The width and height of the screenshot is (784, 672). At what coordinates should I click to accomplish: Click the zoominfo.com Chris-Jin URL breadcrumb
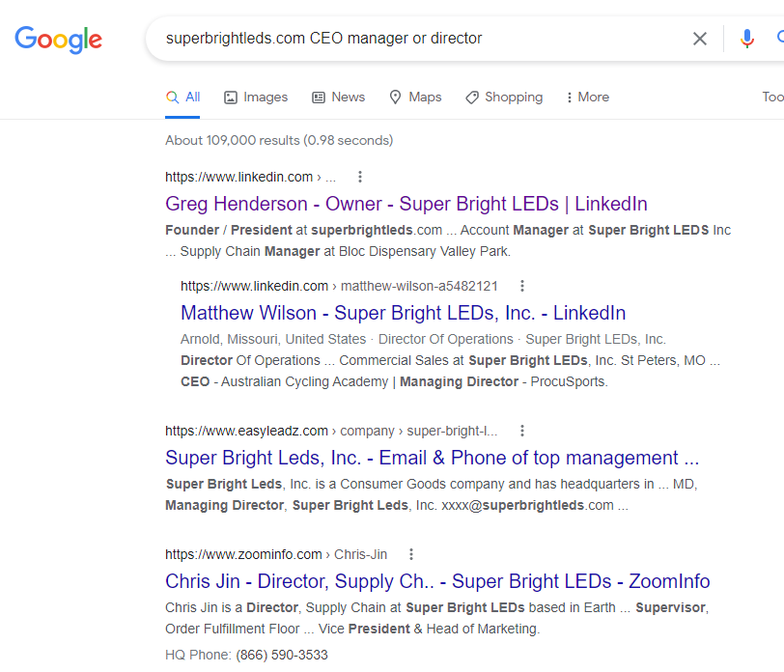pyautogui.click(x=276, y=554)
